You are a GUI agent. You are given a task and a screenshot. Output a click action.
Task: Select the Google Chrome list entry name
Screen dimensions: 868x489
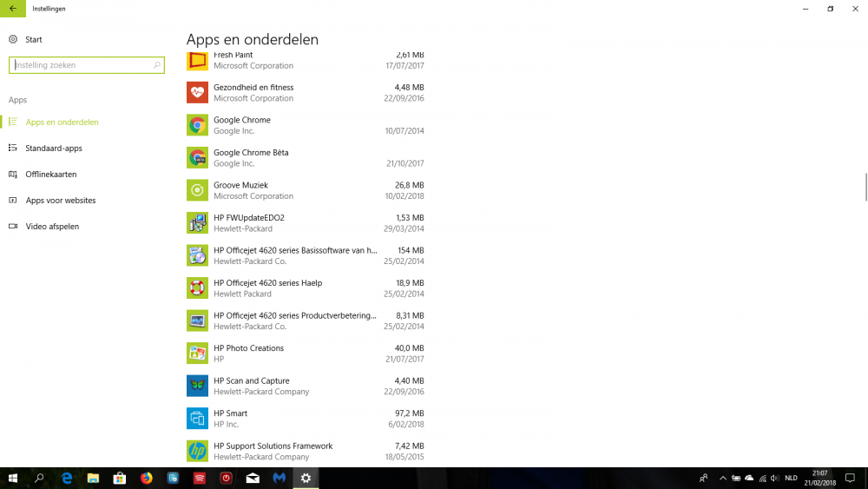pyautogui.click(x=242, y=120)
